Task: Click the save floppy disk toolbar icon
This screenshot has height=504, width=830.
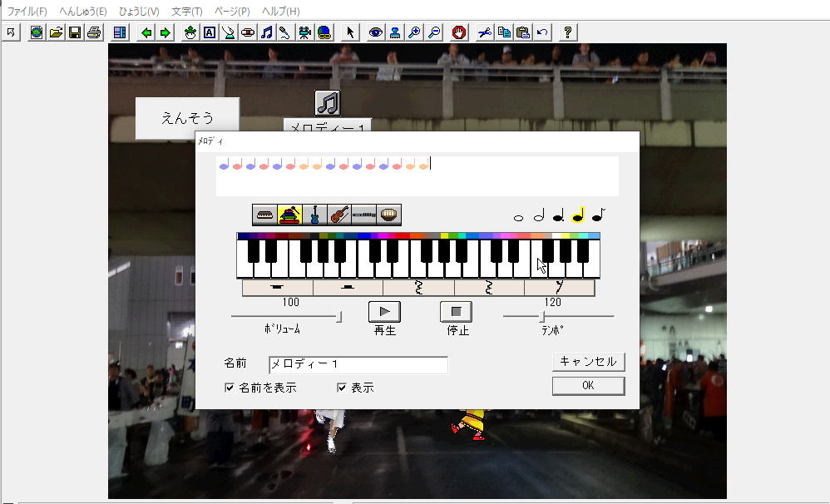Action: [75, 32]
